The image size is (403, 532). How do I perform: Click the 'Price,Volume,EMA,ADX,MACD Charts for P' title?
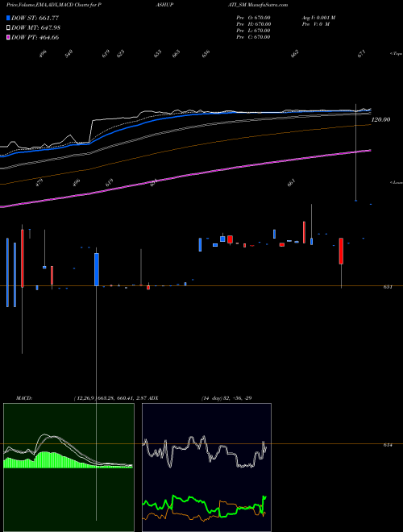[53, 5]
